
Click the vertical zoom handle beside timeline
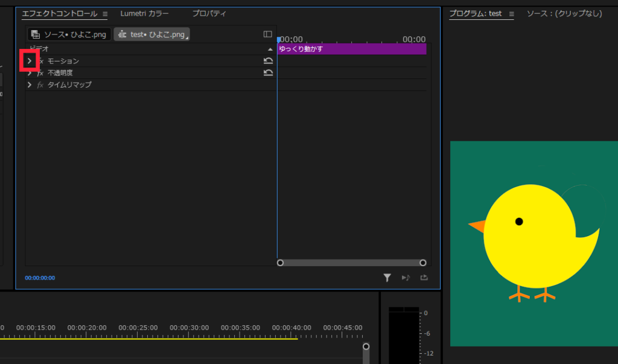(366, 346)
